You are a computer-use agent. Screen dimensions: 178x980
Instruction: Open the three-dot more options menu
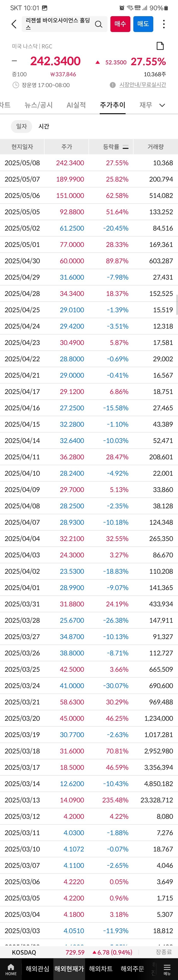click(x=164, y=24)
